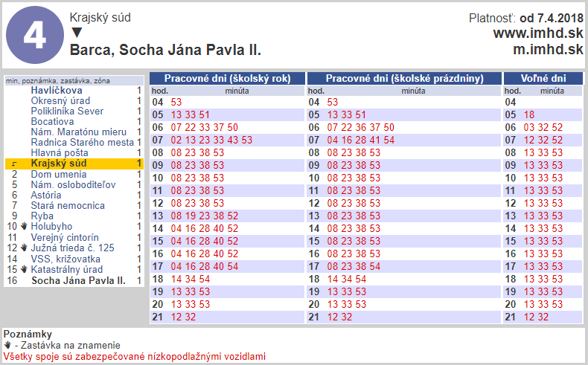Click the request-stop hand icon beside Holubyho
The width and height of the screenshot is (588, 365).
pos(24,227)
